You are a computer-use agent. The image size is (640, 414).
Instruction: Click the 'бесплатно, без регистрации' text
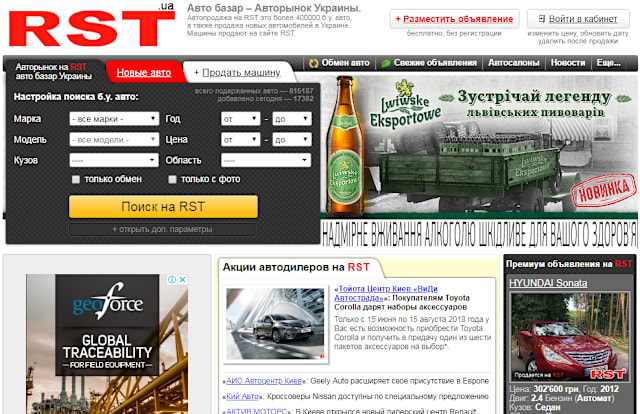(x=454, y=33)
